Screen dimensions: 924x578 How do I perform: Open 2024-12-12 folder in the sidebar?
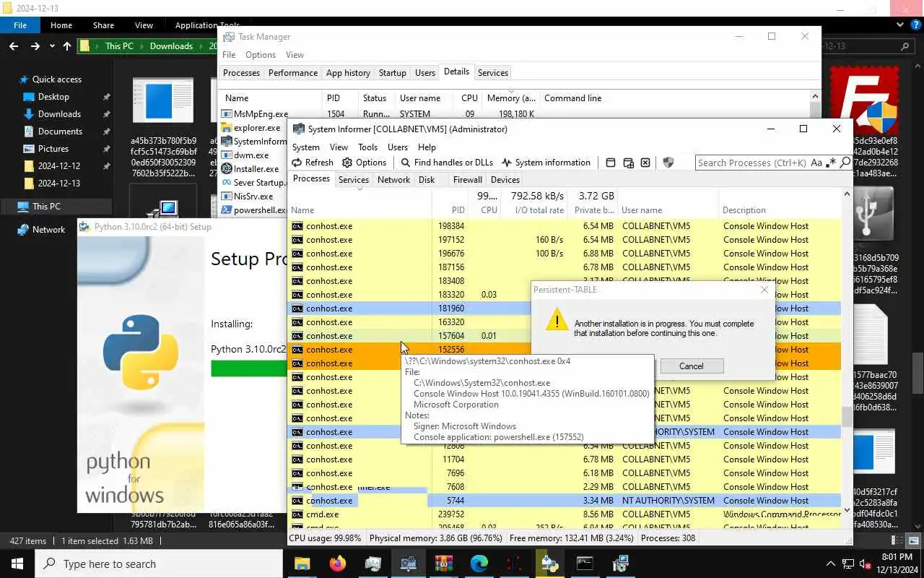[59, 166]
